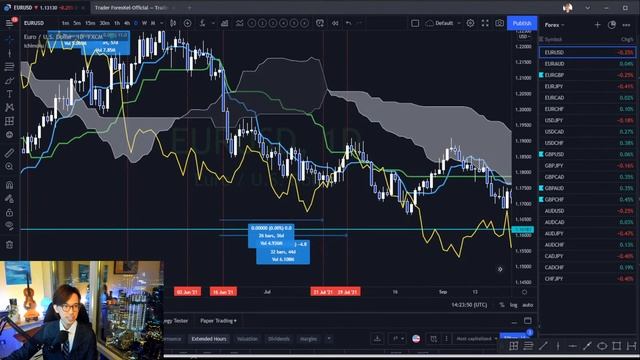Open watchlist three-dot more menu
640x360 pixels.
(x=626, y=25)
